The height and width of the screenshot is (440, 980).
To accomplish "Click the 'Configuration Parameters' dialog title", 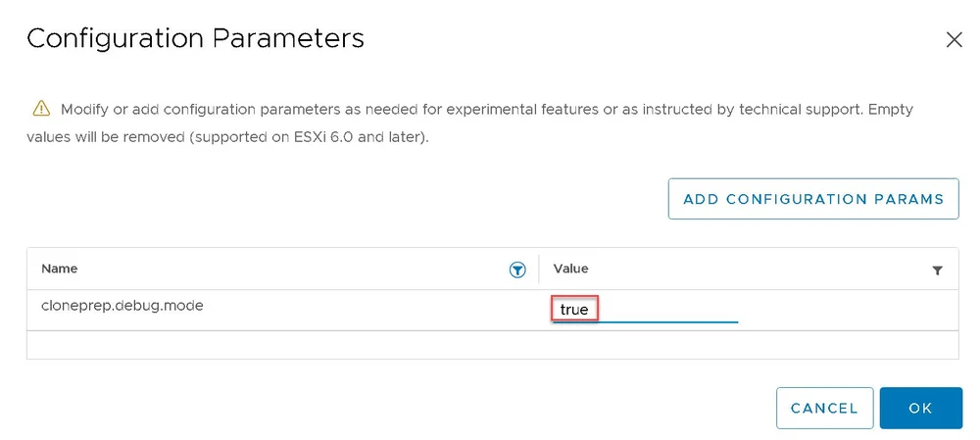I will [x=195, y=39].
